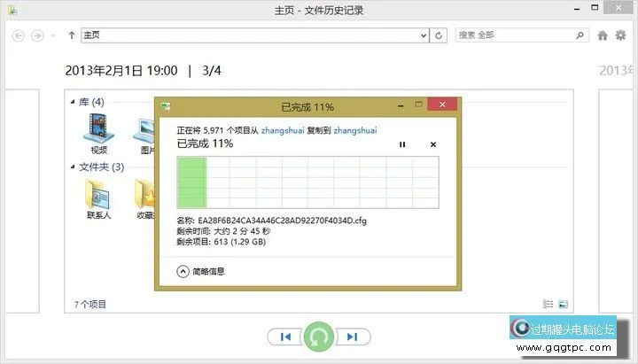
Task: Click the copy dialog title bar icon
Action: point(166,106)
